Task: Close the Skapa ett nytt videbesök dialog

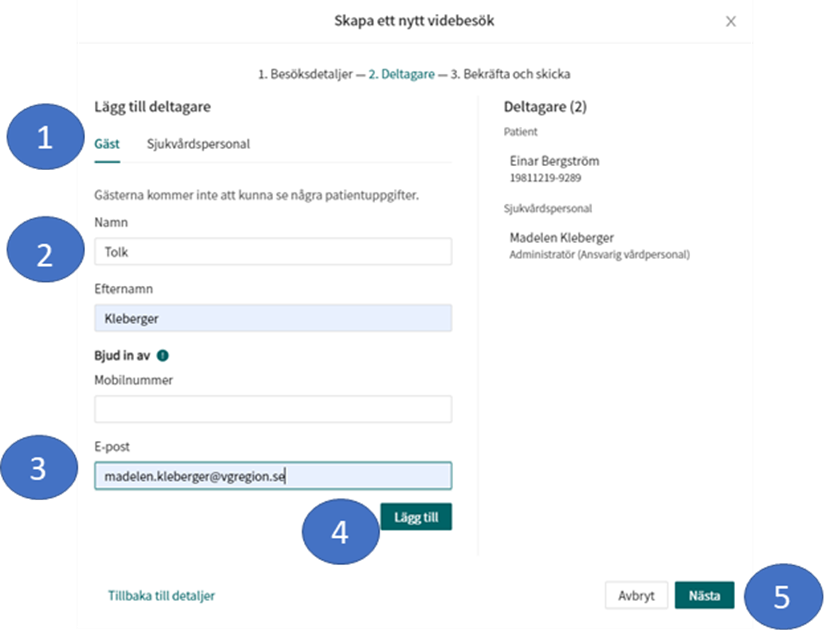Action: pyautogui.click(x=731, y=21)
